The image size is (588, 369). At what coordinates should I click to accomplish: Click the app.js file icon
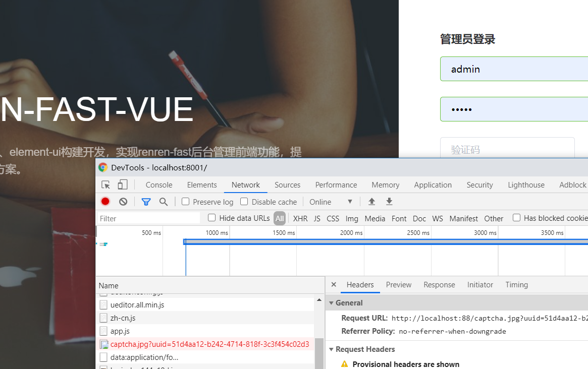(103, 331)
